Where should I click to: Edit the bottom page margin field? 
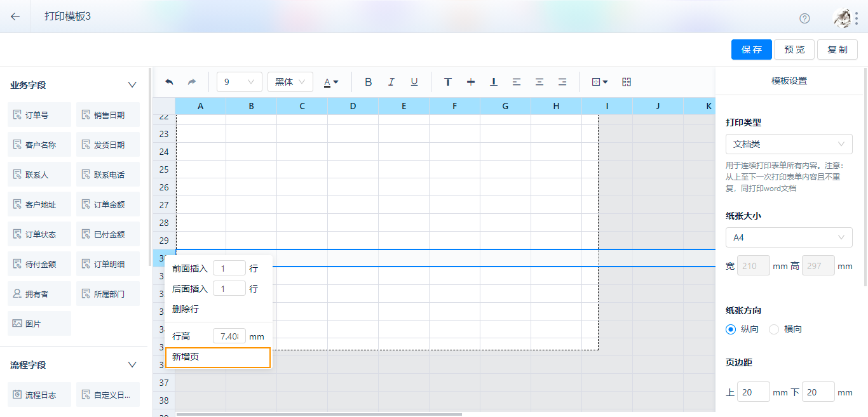click(818, 392)
